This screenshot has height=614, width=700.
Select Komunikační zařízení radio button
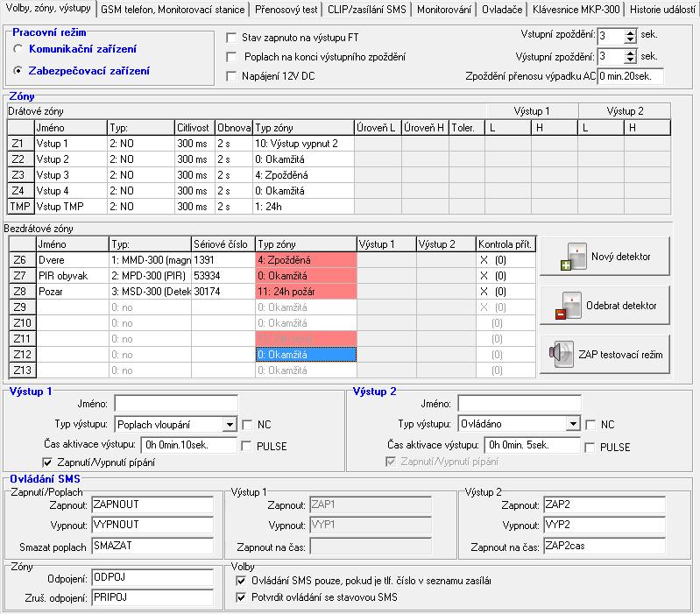coord(18,49)
